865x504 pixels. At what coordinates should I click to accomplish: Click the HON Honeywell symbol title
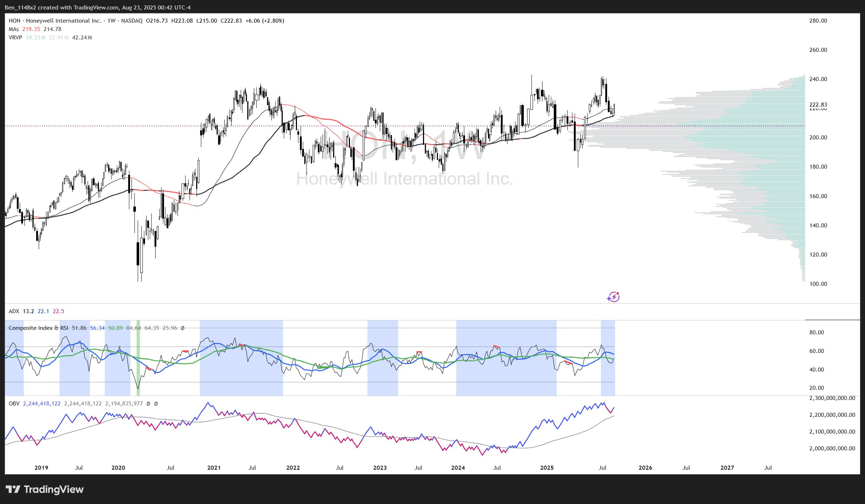coord(55,21)
